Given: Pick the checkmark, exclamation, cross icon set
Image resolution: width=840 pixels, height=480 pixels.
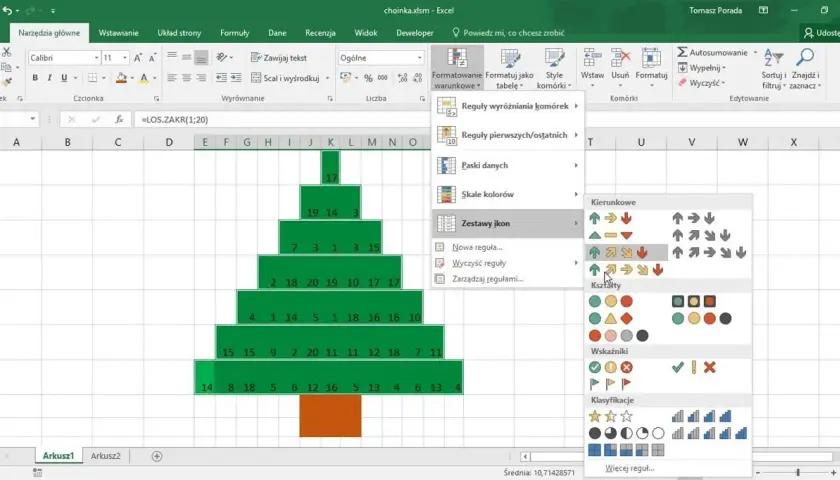Looking at the screenshot, I should tap(693, 367).
